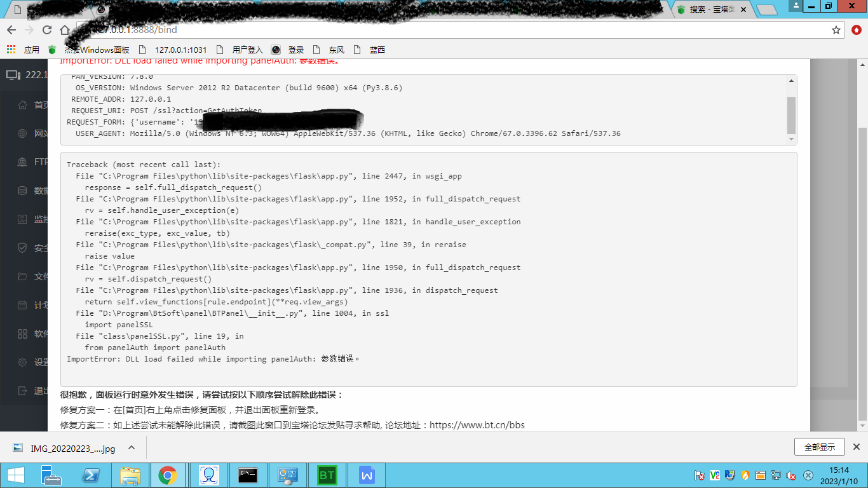Image resolution: width=868 pixels, height=488 pixels.
Task: Click the server monitor icon beside 222
Action: 13,75
